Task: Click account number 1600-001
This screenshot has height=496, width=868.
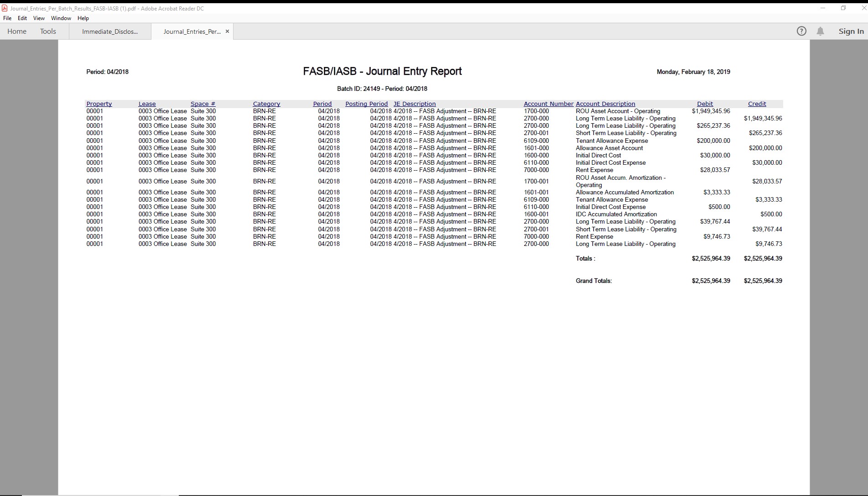Action: pyautogui.click(x=536, y=214)
